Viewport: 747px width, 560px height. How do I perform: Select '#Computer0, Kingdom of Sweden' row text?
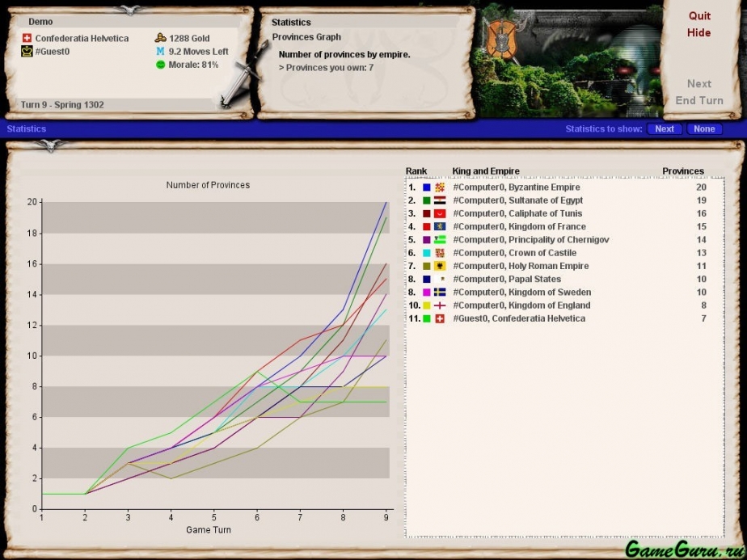click(x=521, y=293)
